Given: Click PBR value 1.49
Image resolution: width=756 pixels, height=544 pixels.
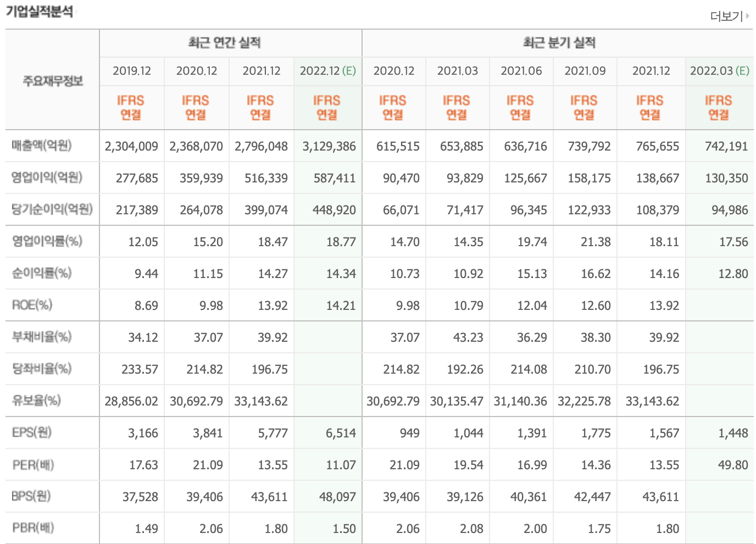Looking at the screenshot, I should coord(146,529).
